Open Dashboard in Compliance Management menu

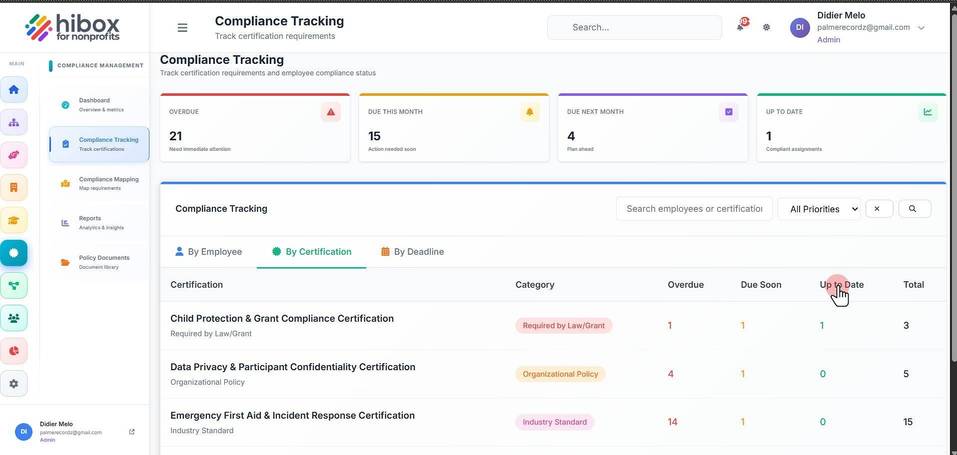99,104
